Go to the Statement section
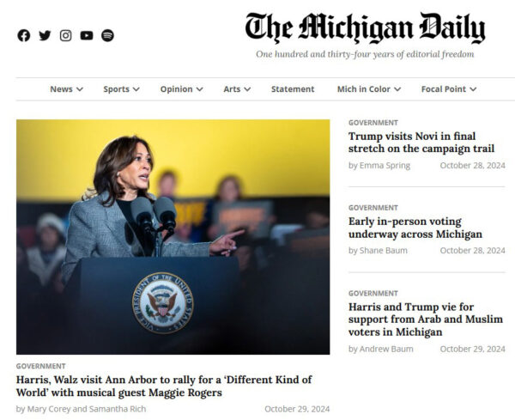The width and height of the screenshot is (515, 420). (293, 89)
